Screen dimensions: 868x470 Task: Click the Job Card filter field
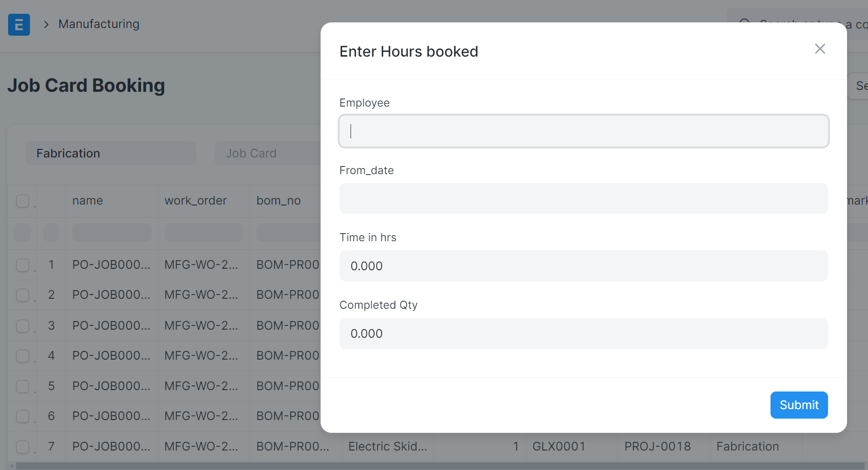click(267, 153)
